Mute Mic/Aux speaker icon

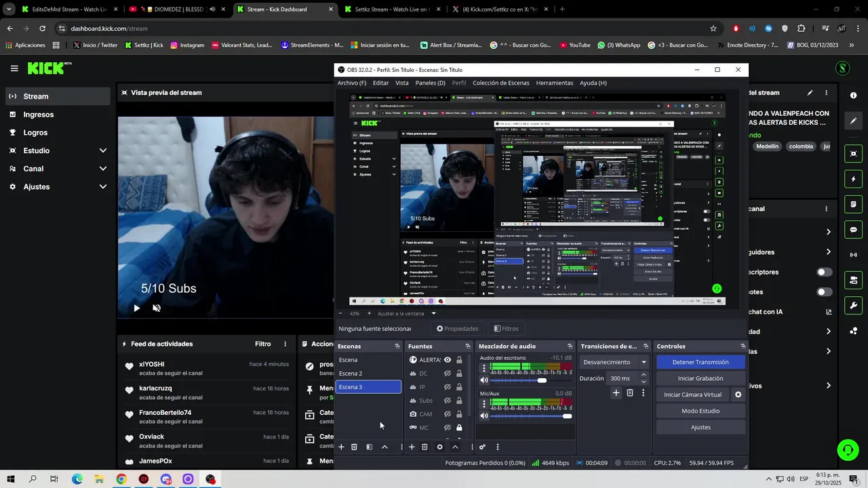(x=484, y=415)
